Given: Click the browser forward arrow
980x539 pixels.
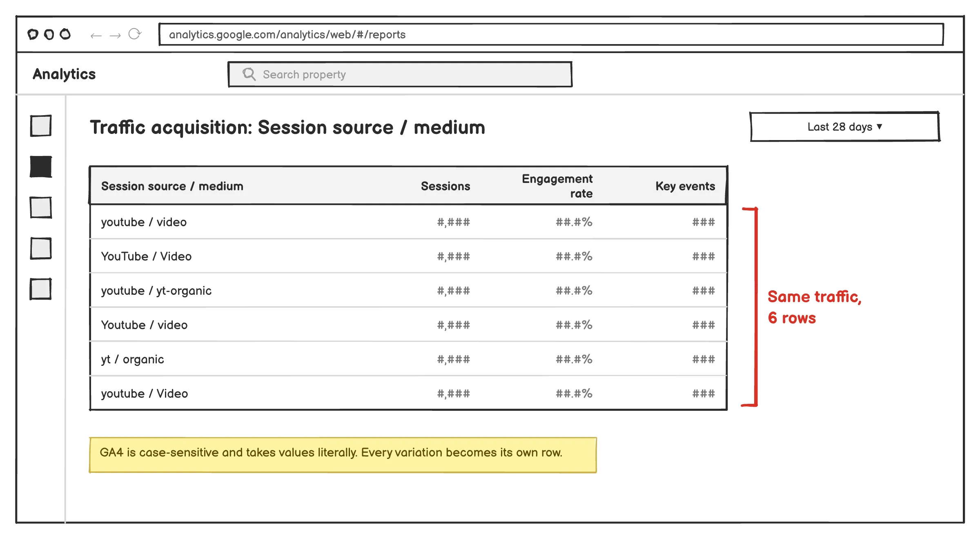Looking at the screenshot, I should 115,36.
